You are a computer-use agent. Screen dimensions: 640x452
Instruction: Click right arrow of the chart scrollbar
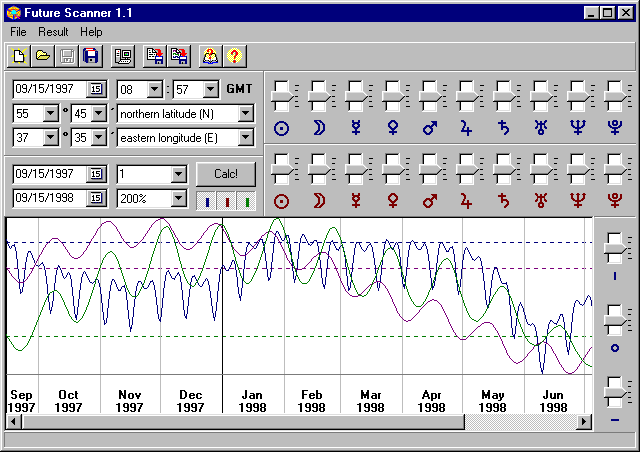point(584,423)
